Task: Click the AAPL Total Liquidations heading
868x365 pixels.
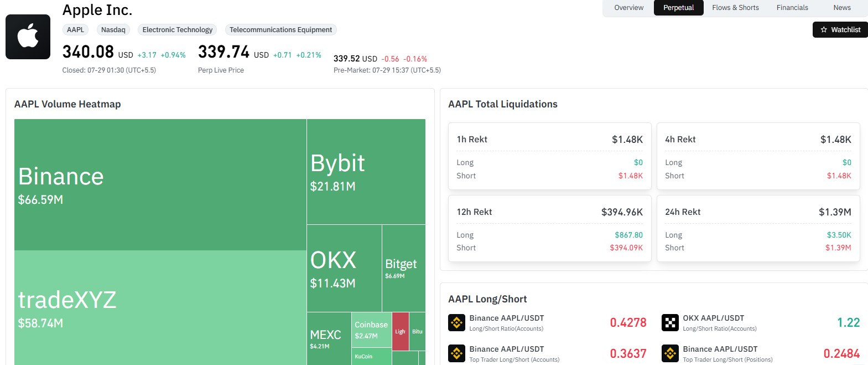Action: 503,104
